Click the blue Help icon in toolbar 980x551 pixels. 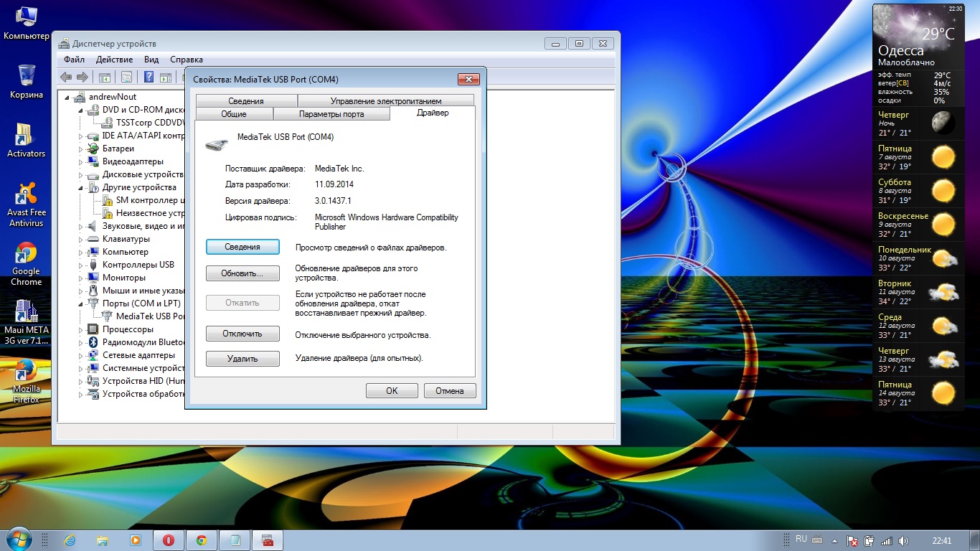[x=149, y=77]
